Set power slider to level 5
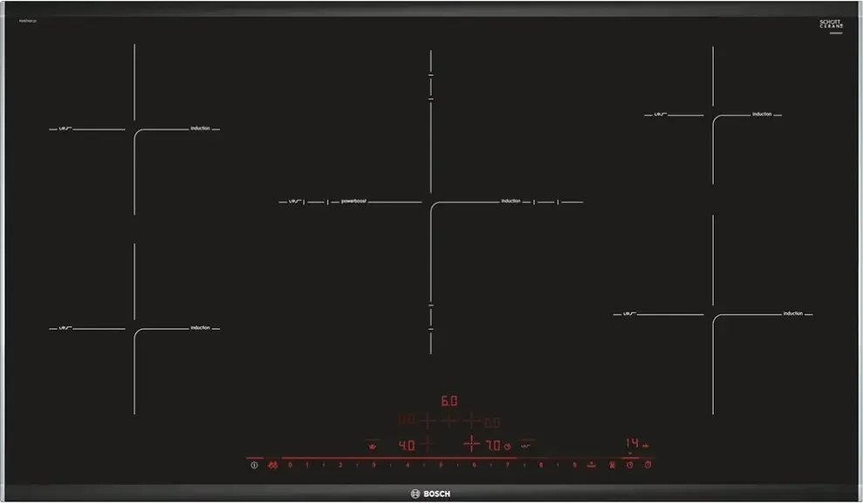 pos(441,465)
